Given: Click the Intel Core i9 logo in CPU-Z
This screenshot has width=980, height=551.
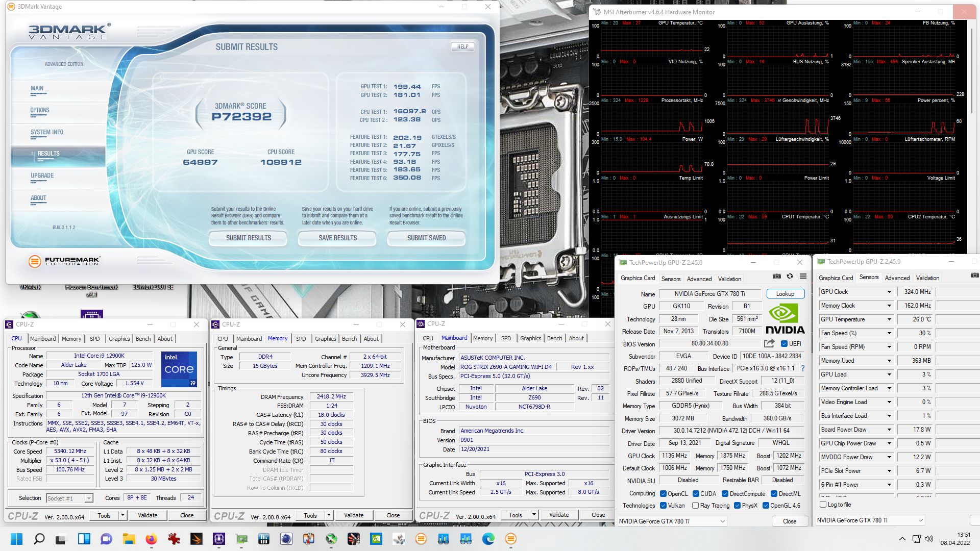Looking at the screenshot, I should pyautogui.click(x=179, y=369).
